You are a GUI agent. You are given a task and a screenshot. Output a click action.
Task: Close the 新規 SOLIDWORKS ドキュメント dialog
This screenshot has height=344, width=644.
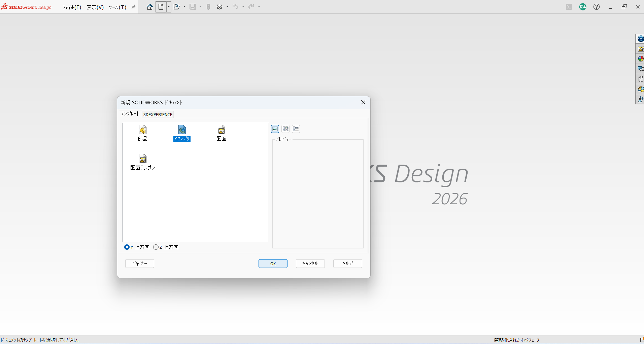click(x=363, y=102)
